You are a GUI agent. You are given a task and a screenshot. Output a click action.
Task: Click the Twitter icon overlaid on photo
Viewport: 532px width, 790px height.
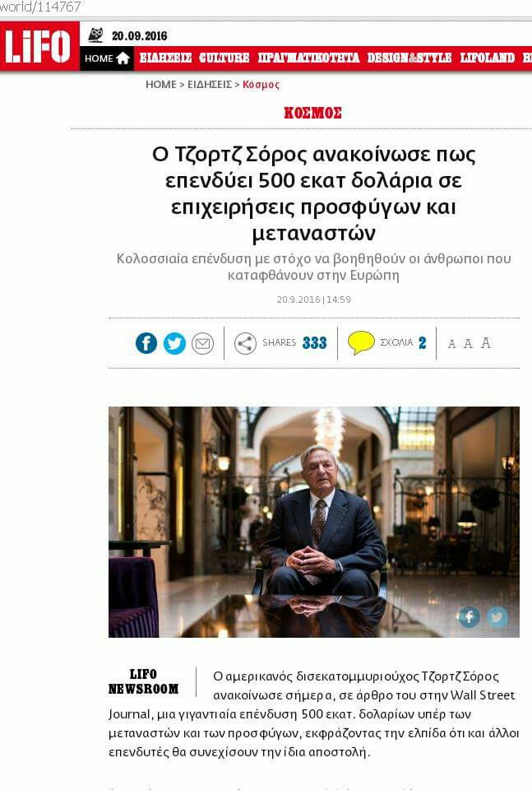tap(497, 616)
